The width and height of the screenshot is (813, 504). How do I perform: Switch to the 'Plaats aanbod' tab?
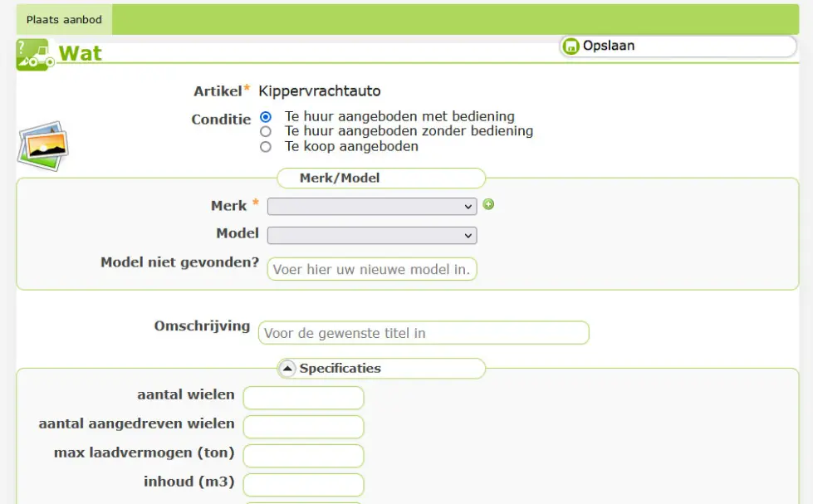click(x=64, y=19)
